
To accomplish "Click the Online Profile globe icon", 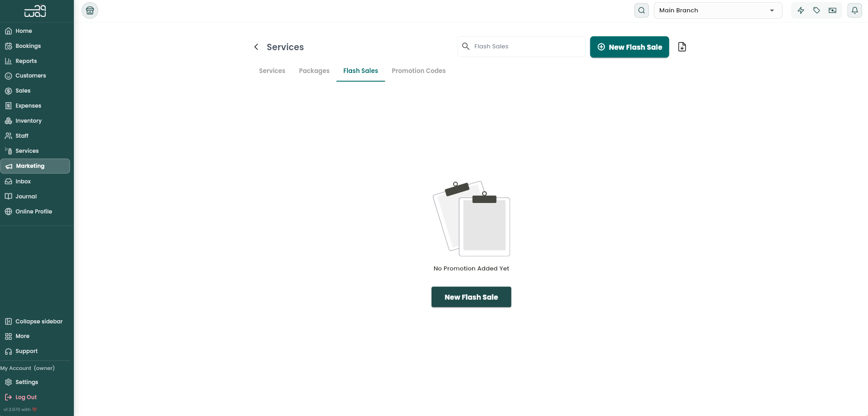I will click(x=8, y=212).
